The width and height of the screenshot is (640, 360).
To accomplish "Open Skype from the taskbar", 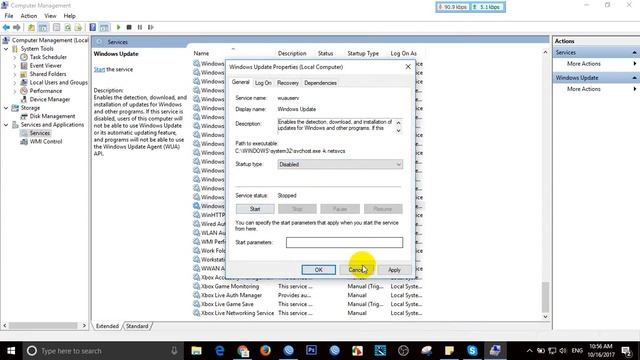I will [x=472, y=351].
